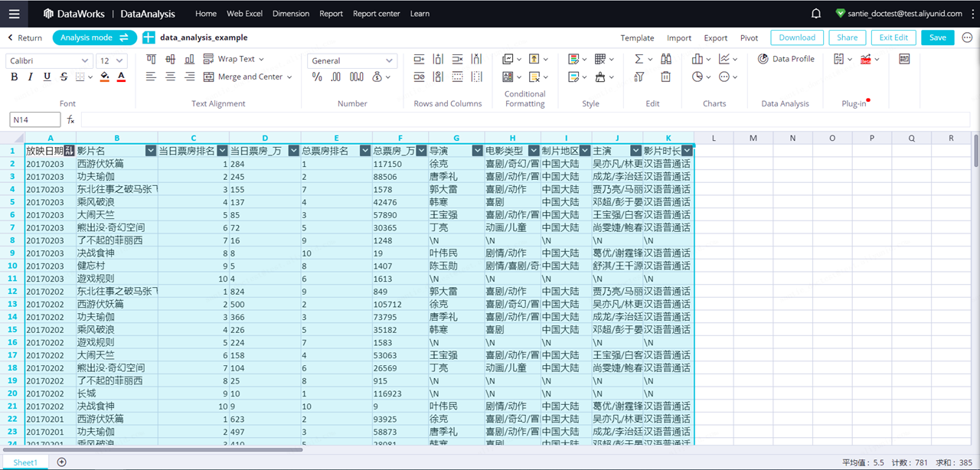This screenshot has width=980, height=470.
Task: Toggle underline formatting
Action: [47, 77]
